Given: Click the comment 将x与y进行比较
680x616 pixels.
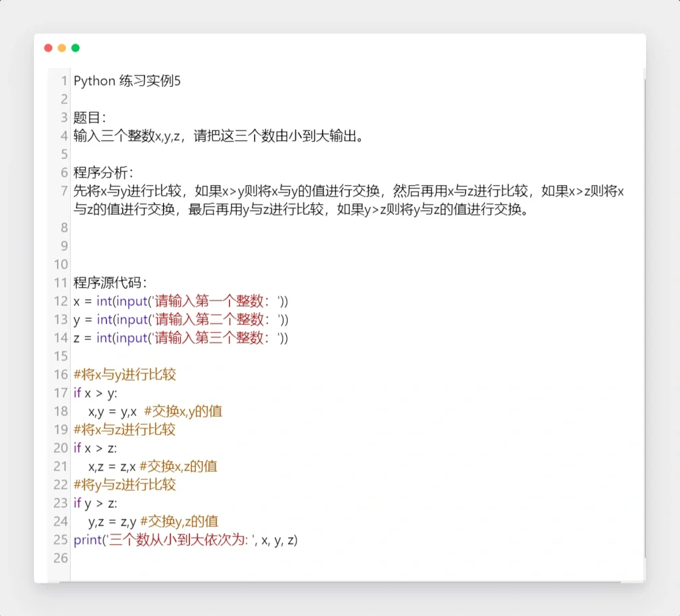Looking at the screenshot, I should (124, 374).
